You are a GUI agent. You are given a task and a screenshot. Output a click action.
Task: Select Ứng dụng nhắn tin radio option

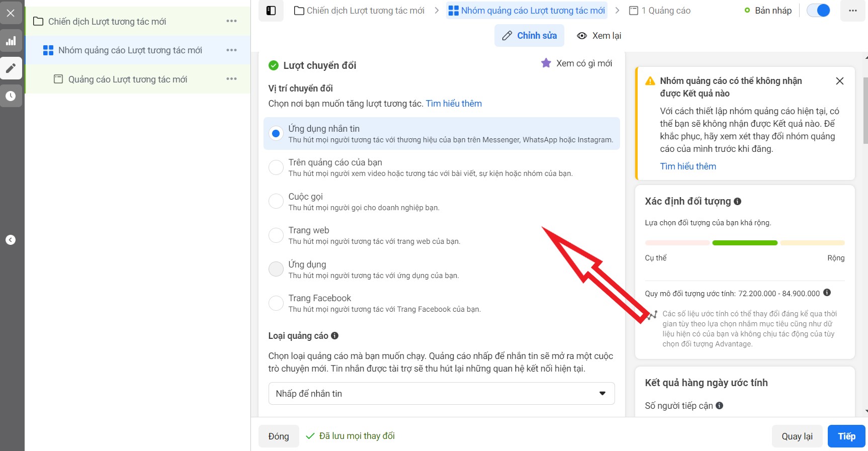coord(276,134)
